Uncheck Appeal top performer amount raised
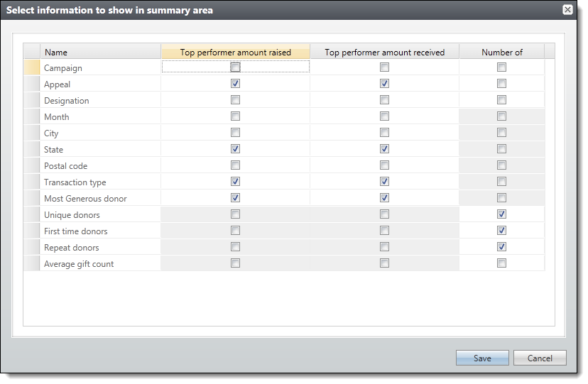This screenshot has height=384, width=588. (235, 84)
